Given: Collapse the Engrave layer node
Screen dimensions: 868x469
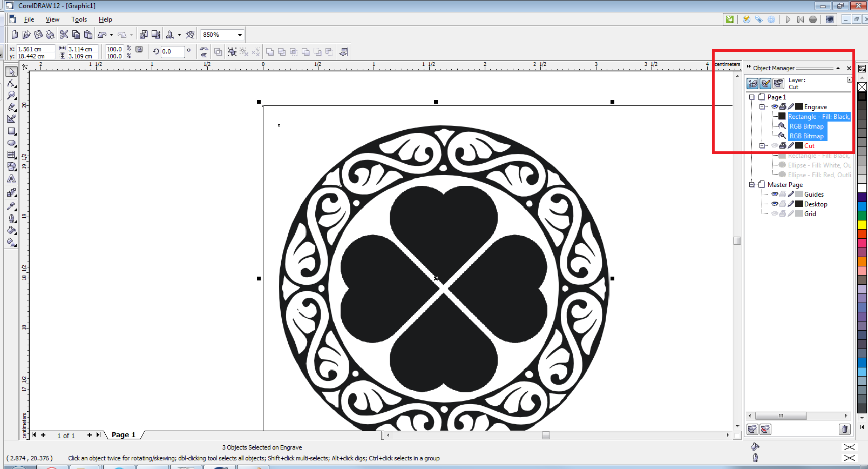Looking at the screenshot, I should [762, 106].
